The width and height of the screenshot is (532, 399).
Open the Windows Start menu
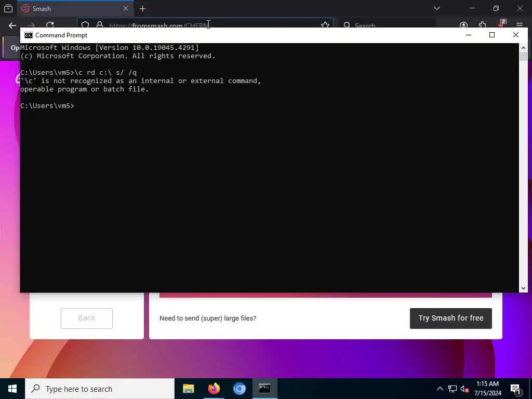tap(12, 389)
